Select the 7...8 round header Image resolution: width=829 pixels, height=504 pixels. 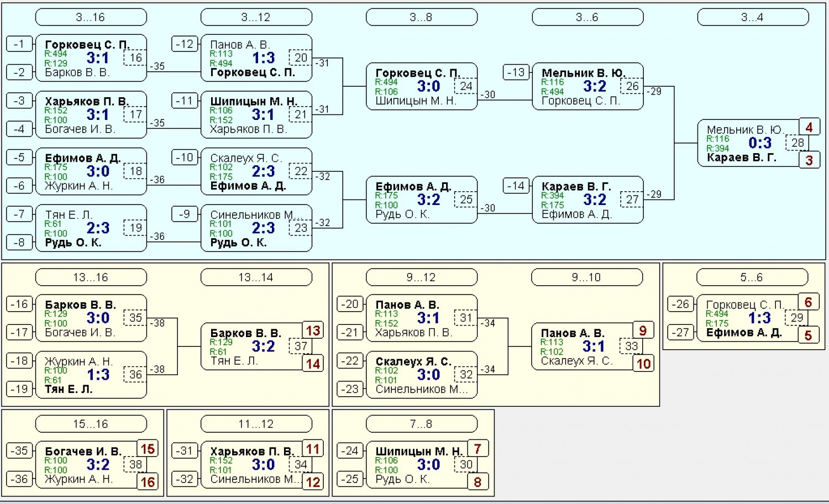(422, 424)
